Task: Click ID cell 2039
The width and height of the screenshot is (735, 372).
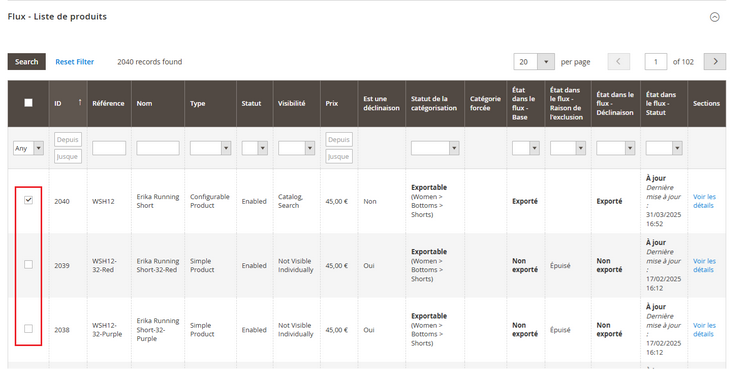Action: (x=62, y=266)
